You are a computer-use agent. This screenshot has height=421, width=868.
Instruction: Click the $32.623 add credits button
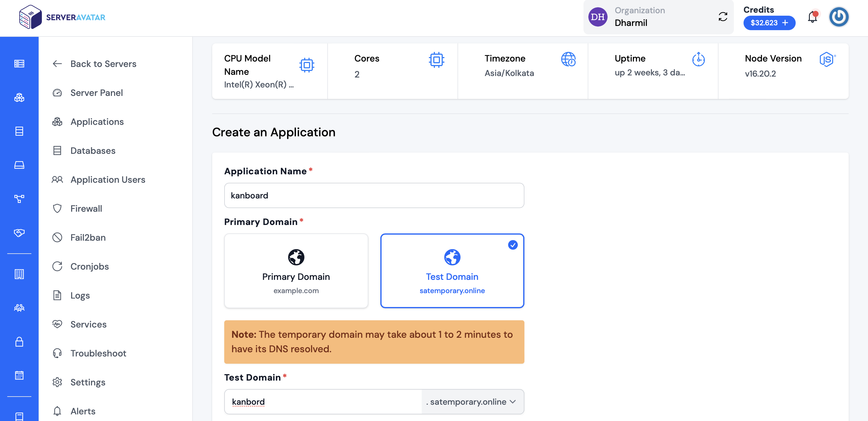point(769,23)
